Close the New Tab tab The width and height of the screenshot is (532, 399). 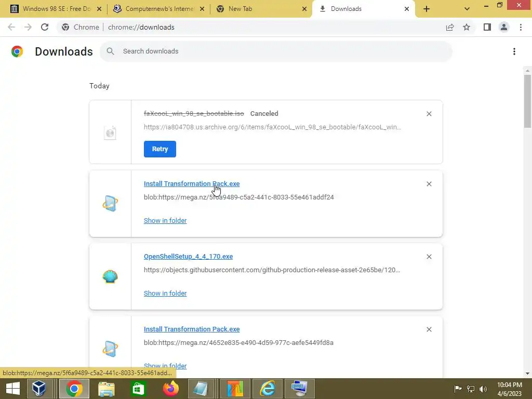coord(304,9)
